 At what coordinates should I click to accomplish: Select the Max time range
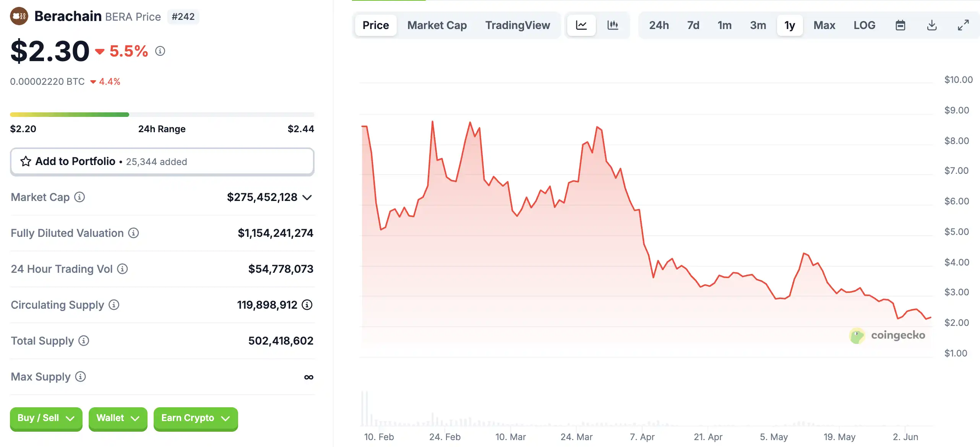click(x=824, y=25)
